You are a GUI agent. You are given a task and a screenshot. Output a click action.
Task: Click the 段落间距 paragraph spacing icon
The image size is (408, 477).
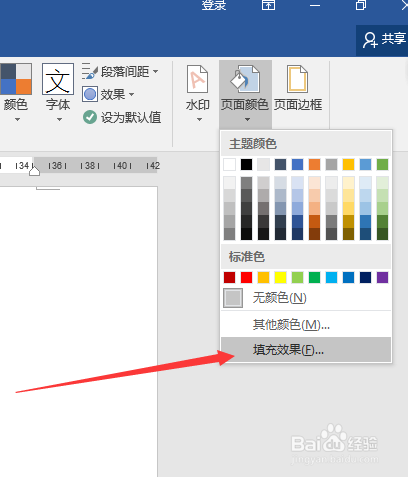coord(90,71)
